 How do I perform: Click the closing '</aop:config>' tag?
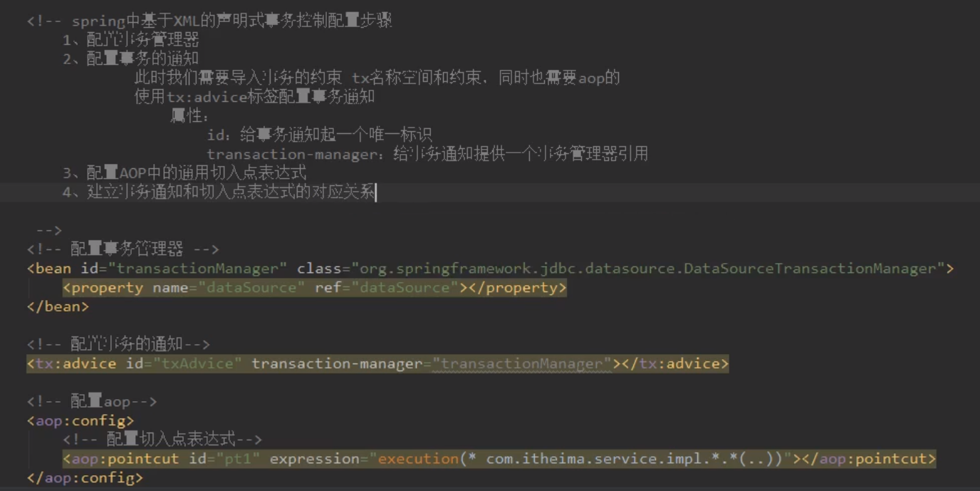[x=85, y=477]
